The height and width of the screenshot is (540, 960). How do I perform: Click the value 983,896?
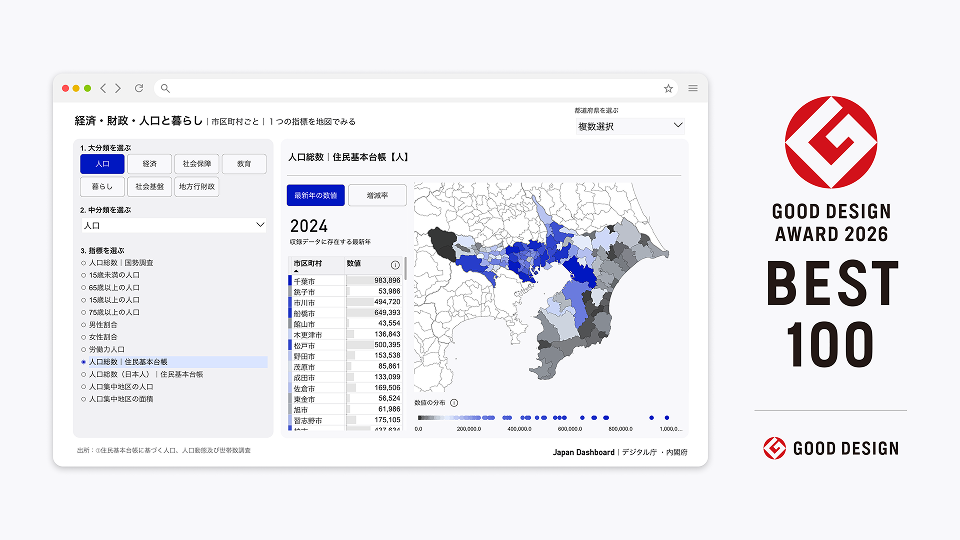click(387, 280)
